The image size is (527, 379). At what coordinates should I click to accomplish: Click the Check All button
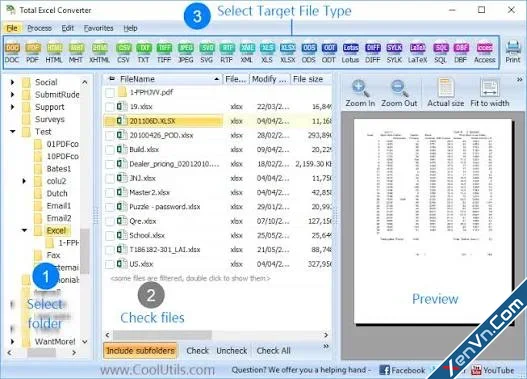pos(273,351)
